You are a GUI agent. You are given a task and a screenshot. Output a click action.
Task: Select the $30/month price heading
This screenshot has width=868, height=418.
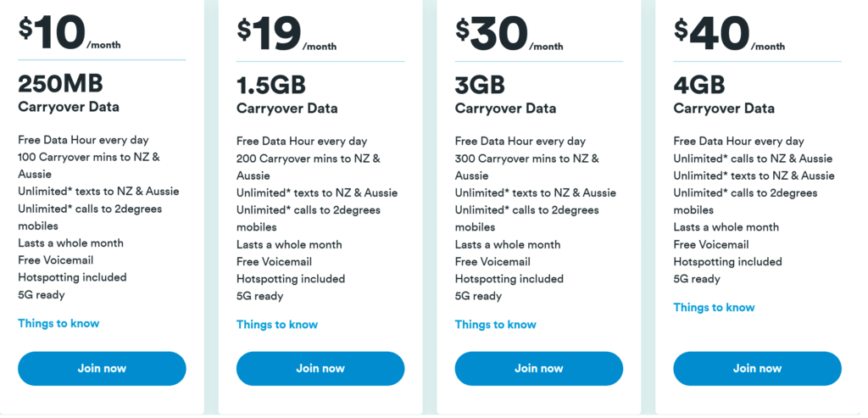505,33
